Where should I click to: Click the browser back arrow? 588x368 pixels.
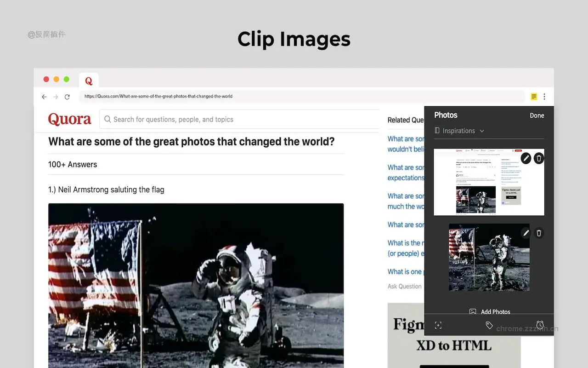(x=44, y=97)
